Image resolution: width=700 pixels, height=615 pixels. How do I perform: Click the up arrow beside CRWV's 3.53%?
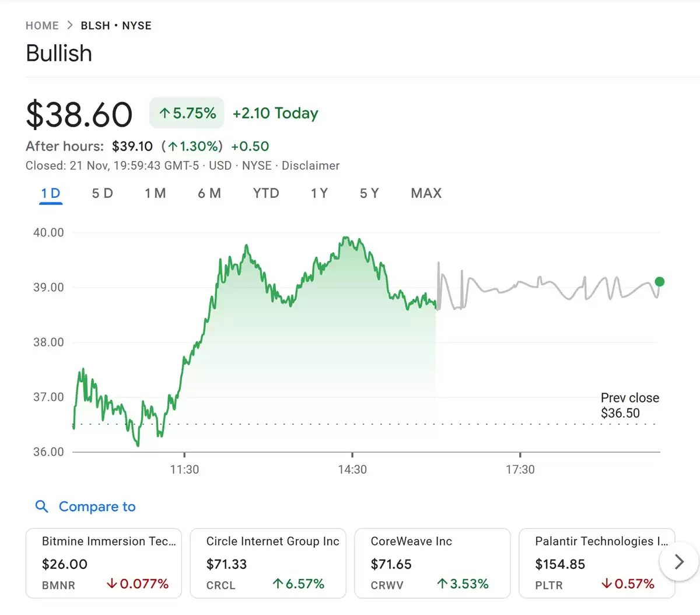443,584
